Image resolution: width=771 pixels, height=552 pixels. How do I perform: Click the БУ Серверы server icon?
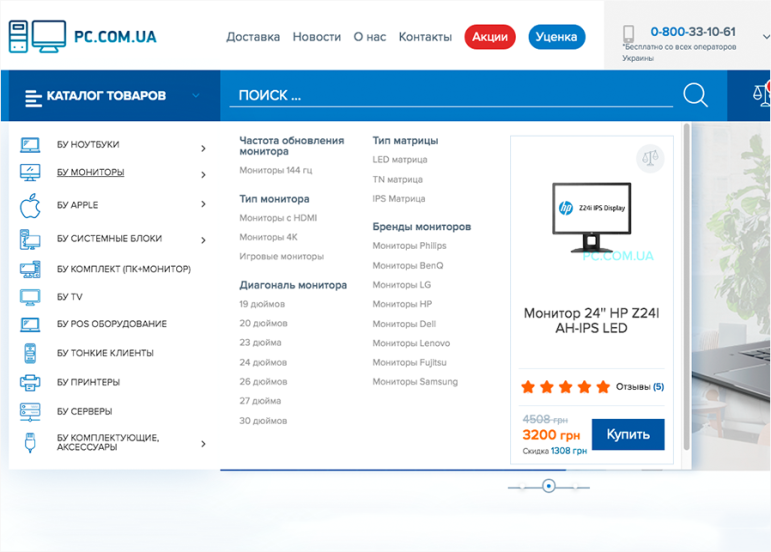pos(30,411)
